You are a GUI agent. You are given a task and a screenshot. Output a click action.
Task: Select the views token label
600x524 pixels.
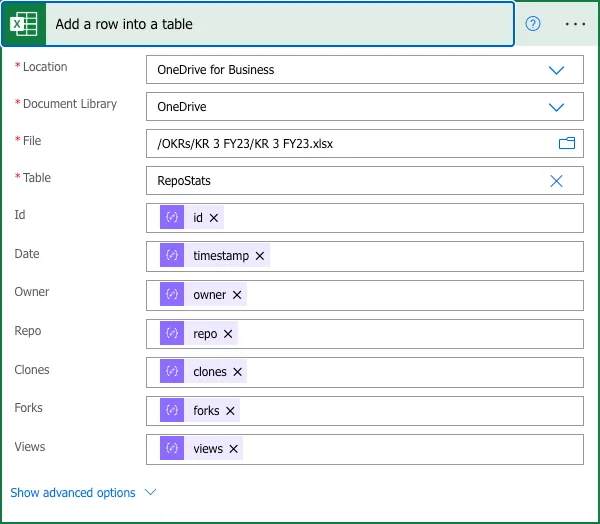pyautogui.click(x=208, y=449)
